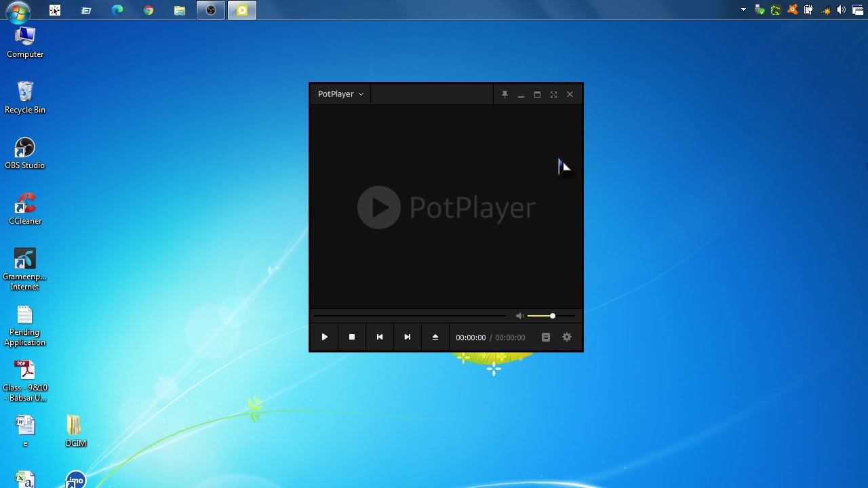Screen dimensions: 868x488
Task: Select the Pending Application file icon
Action: point(25,325)
